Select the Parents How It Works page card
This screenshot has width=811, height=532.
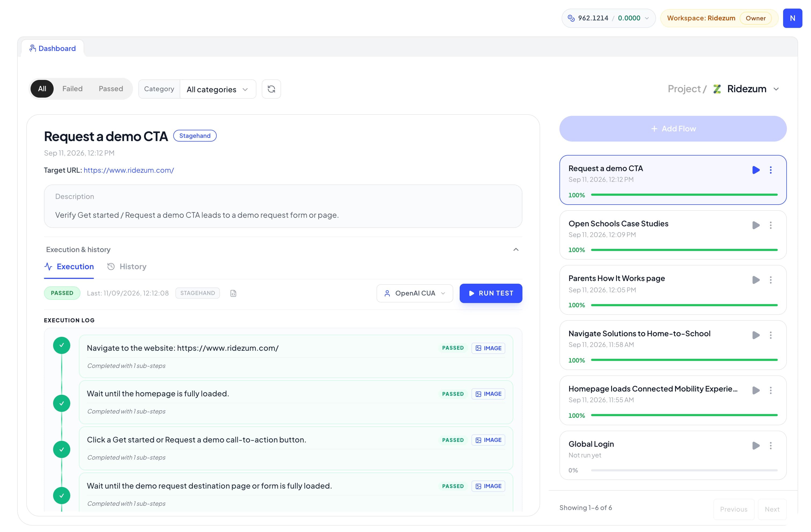tap(673, 290)
